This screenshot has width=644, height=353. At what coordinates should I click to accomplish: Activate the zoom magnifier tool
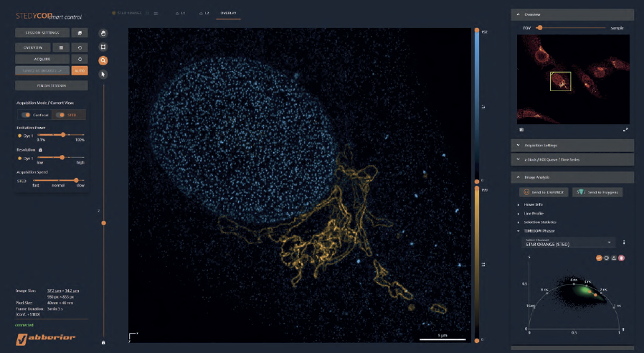pos(103,60)
